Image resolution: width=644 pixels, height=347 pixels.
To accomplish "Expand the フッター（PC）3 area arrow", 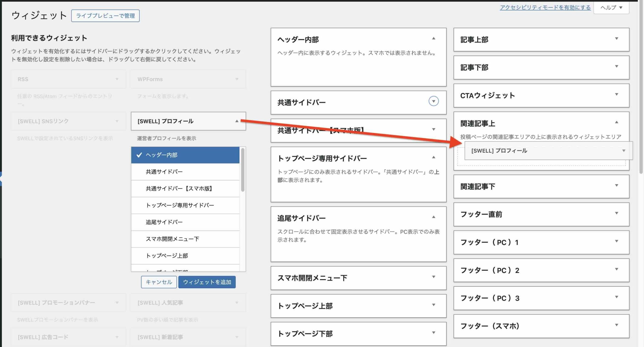I will (x=617, y=297).
